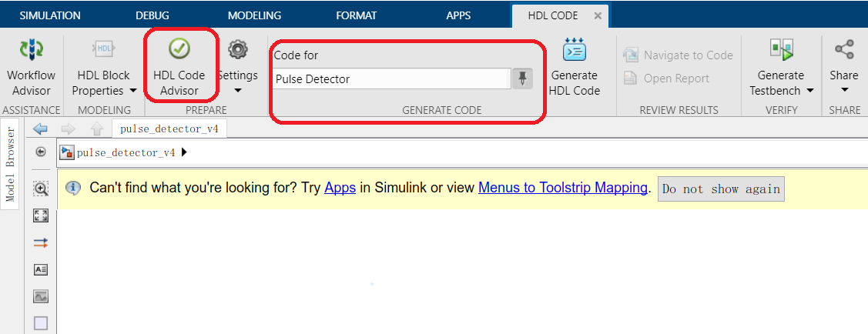Open the Model Browser side panel
868x334 pixels.
click(x=11, y=164)
